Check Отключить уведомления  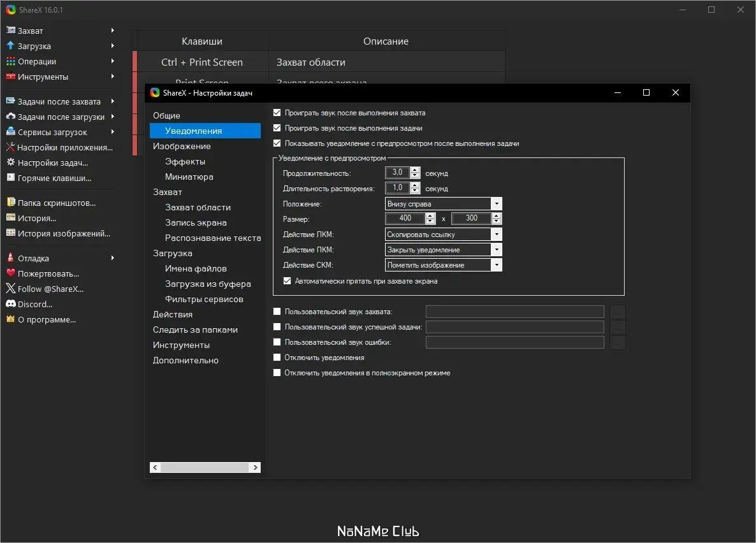[277, 358]
